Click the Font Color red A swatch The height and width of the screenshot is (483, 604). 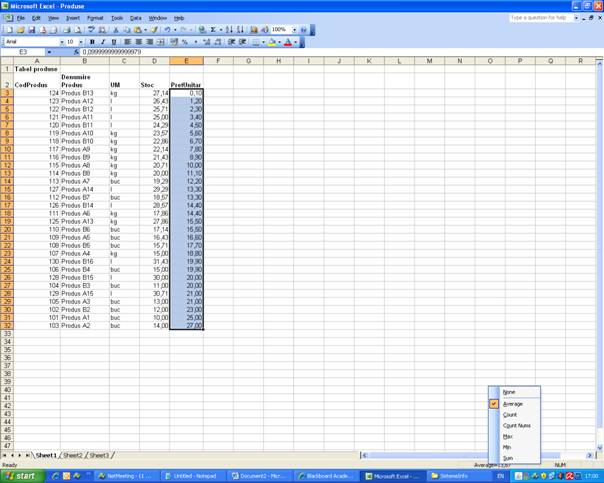coord(288,42)
